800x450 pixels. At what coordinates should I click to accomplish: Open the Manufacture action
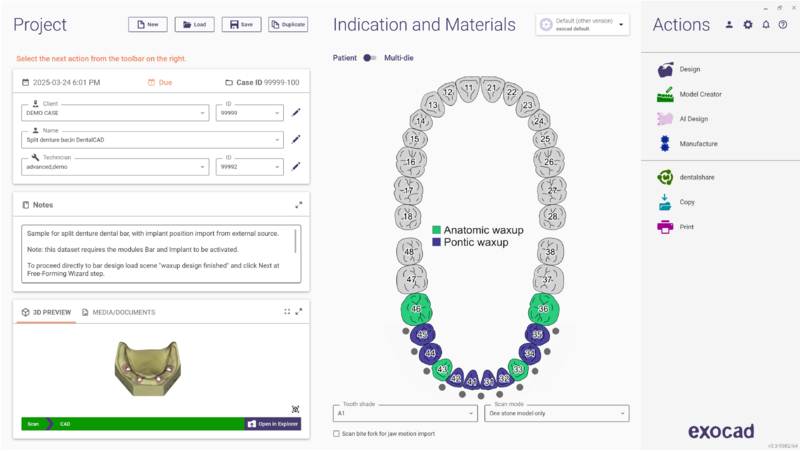tap(687, 144)
